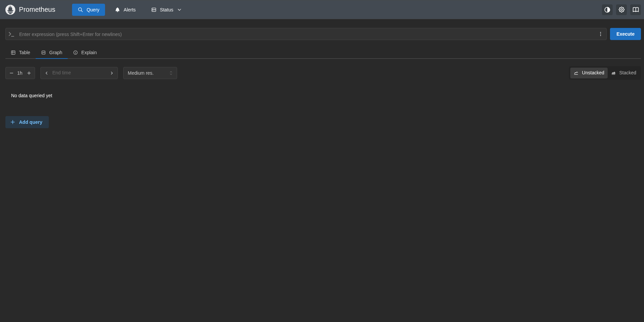Click the Prometheus title text
The width and height of the screenshot is (644, 322).
pos(37,9)
